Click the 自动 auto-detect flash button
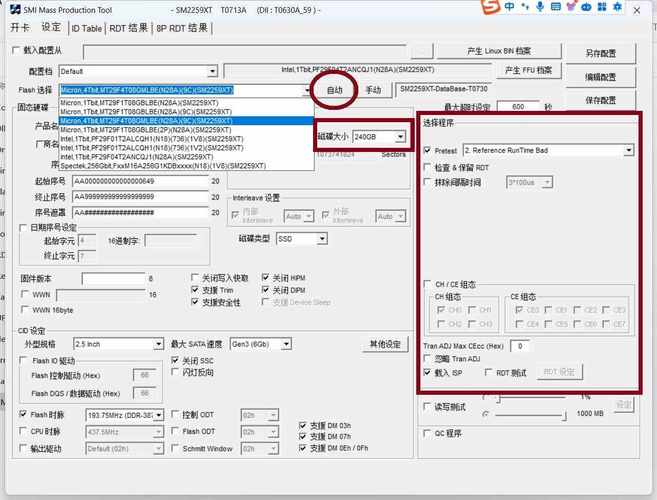The width and height of the screenshot is (657, 500). point(334,90)
